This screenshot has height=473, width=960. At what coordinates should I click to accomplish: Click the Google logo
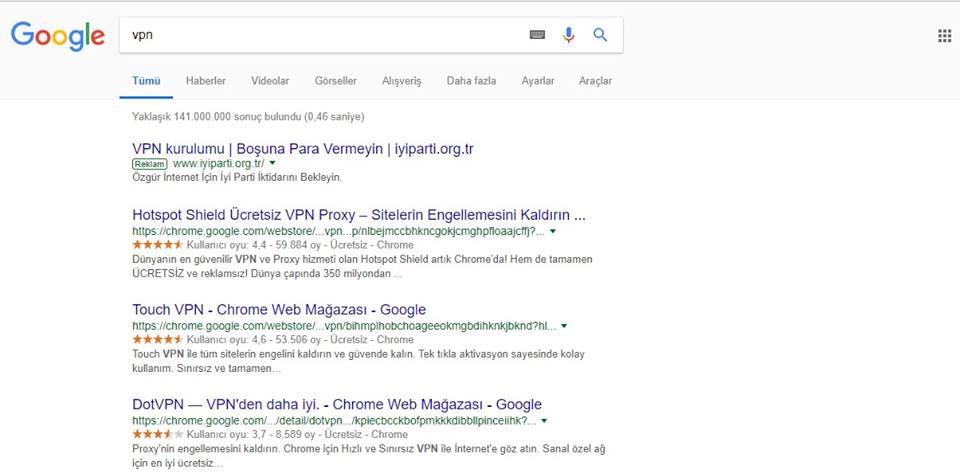pyautogui.click(x=57, y=36)
